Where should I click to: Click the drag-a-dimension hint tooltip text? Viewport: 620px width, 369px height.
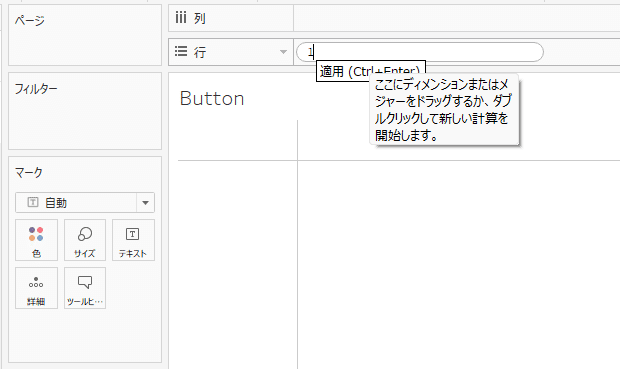pos(444,110)
